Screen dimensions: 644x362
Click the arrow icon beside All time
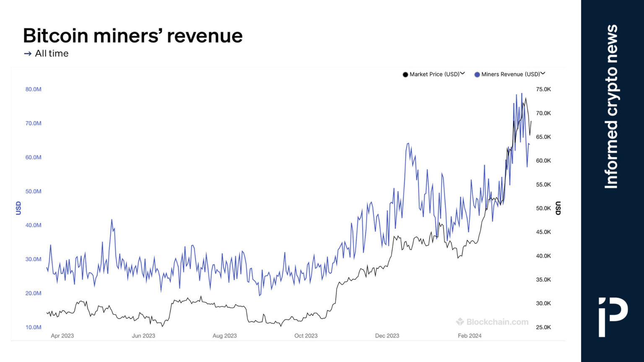pyautogui.click(x=28, y=54)
